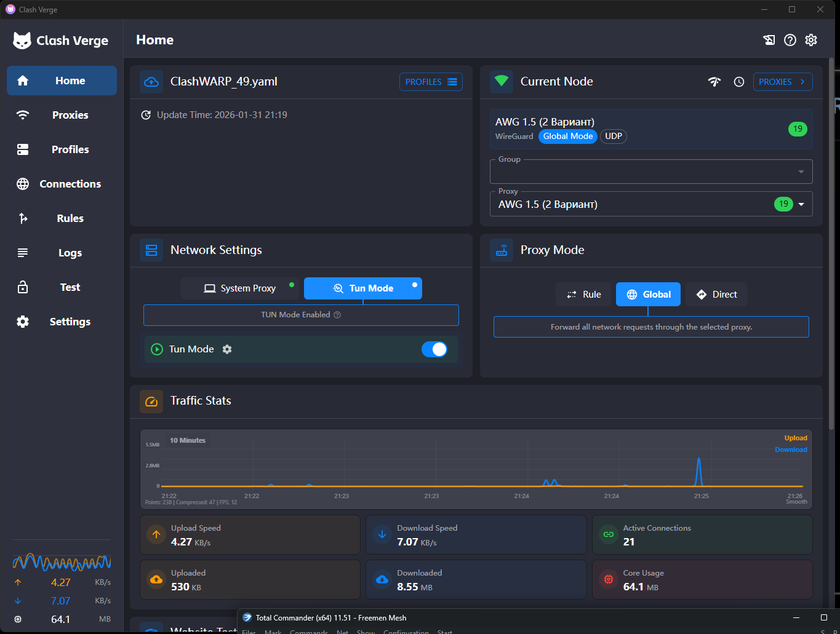The width and height of the screenshot is (840, 634).
Task: Click the Network Settings card icon
Action: coord(151,250)
